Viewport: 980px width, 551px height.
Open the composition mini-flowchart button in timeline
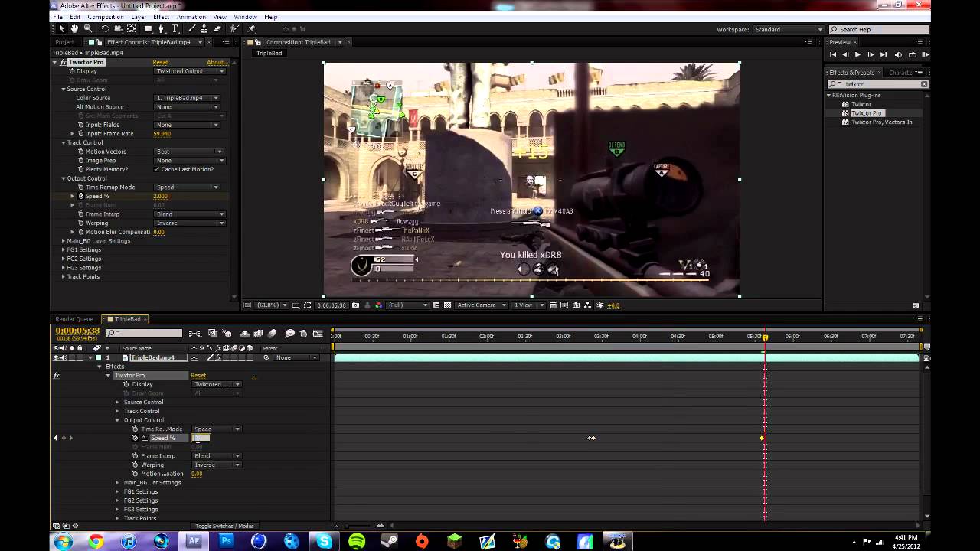pos(195,334)
